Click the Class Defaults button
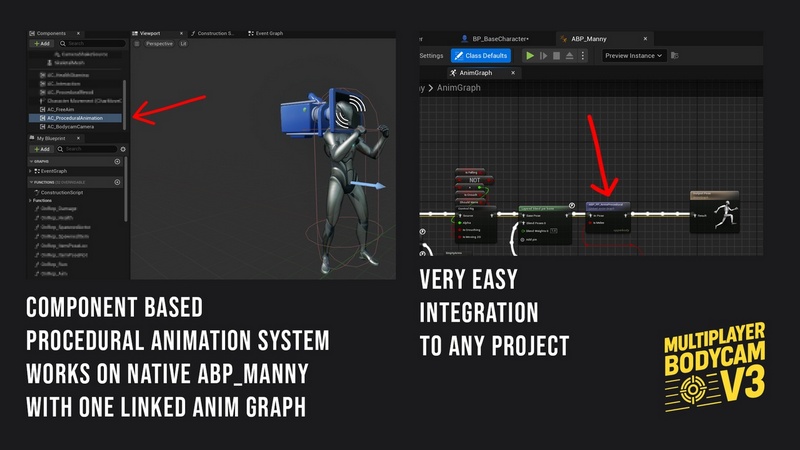 point(479,56)
